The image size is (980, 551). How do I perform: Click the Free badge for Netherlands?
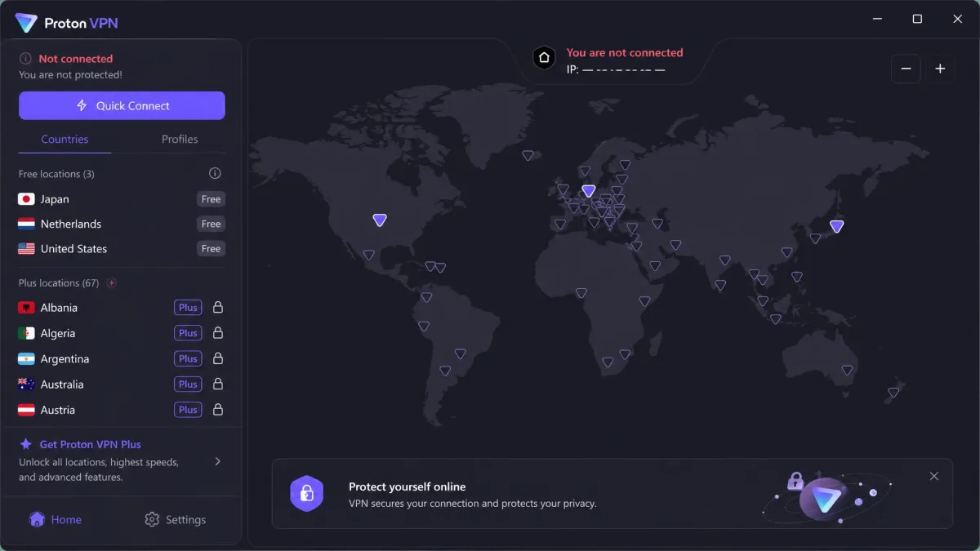coord(211,224)
